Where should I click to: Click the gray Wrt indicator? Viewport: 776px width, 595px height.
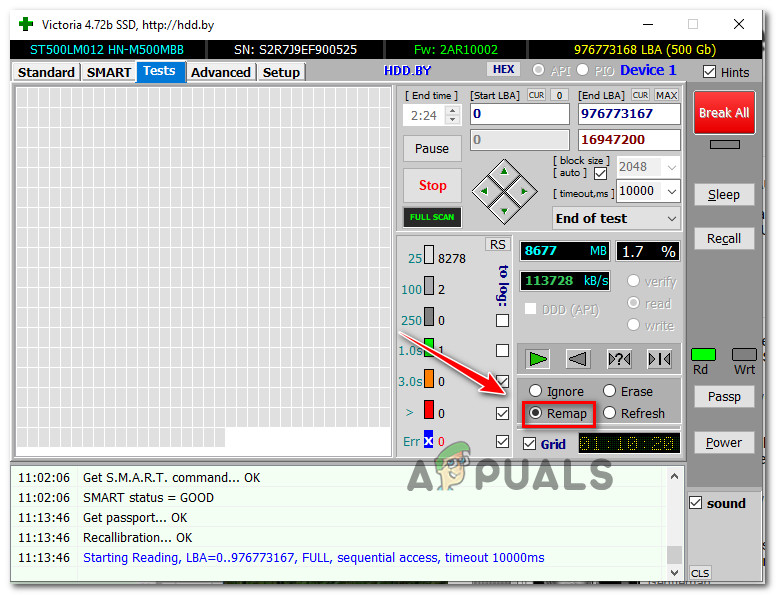[x=744, y=354]
